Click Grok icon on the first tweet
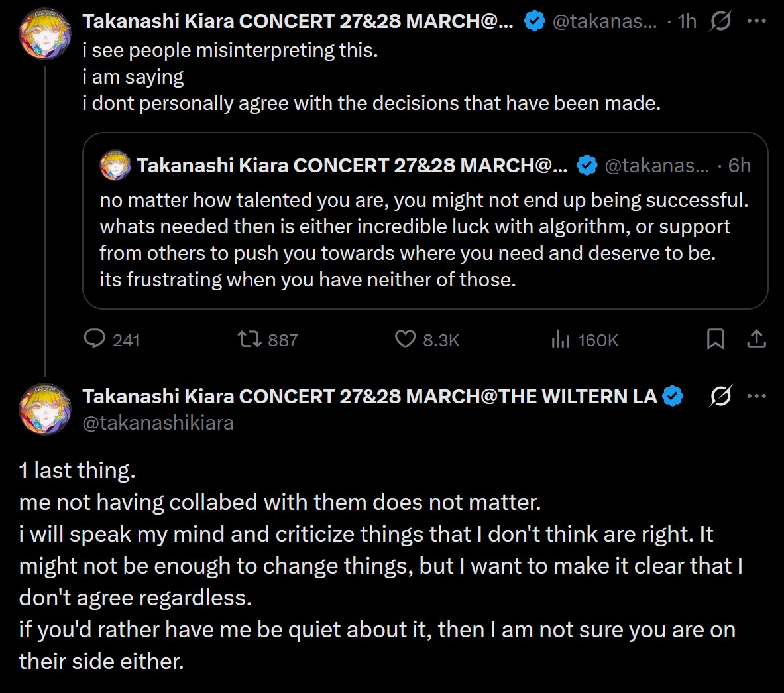 tap(720, 21)
